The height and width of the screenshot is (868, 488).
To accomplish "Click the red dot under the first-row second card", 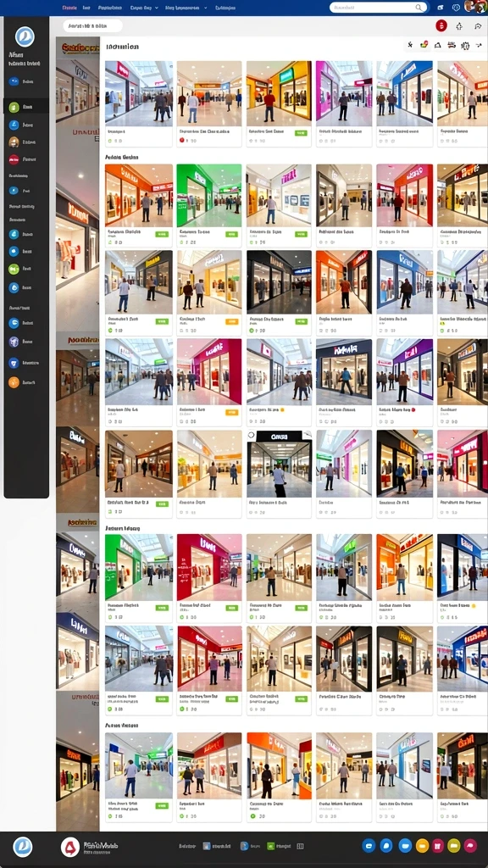I will [x=181, y=141].
